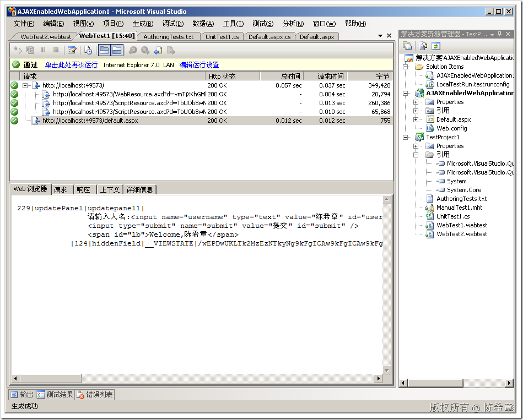Open the 调试(D) menu

coord(173,23)
